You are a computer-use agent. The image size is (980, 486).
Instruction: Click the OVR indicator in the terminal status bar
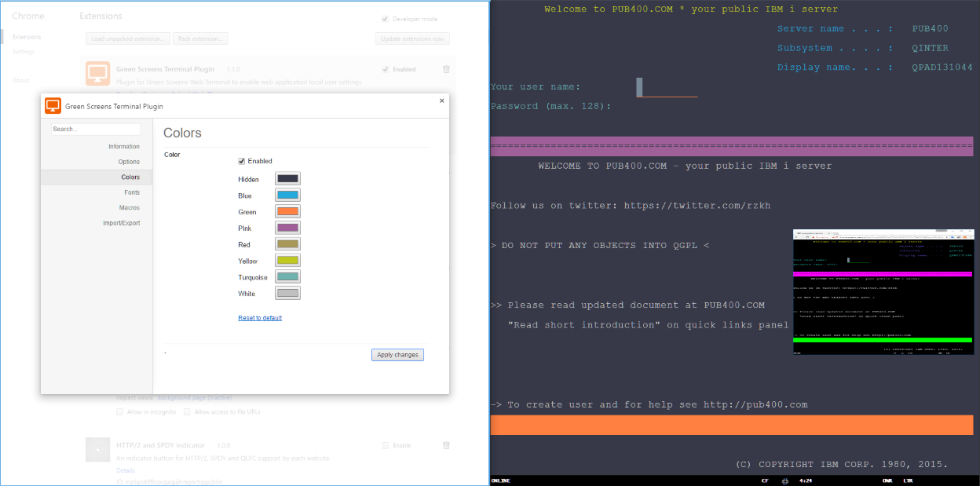tap(886, 481)
